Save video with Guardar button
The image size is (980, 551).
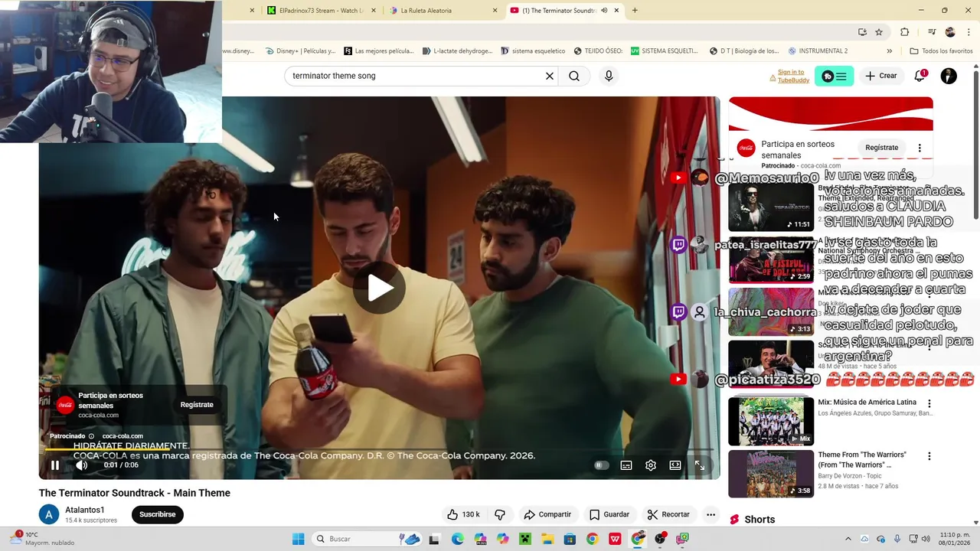pyautogui.click(x=609, y=514)
